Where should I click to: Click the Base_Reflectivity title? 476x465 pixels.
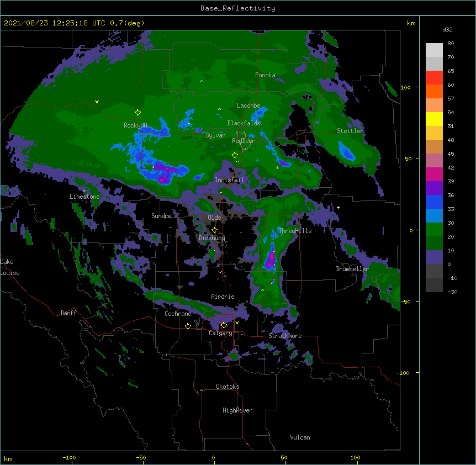[x=238, y=8]
